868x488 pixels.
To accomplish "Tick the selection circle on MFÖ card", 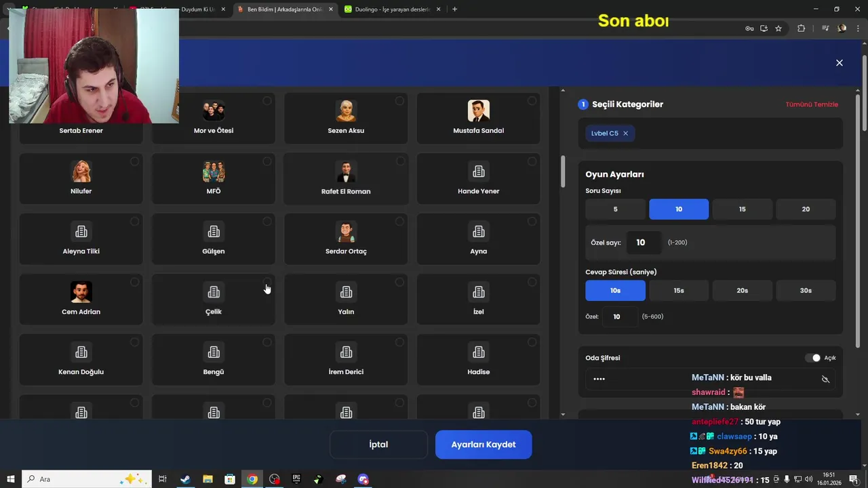I will [x=267, y=161].
